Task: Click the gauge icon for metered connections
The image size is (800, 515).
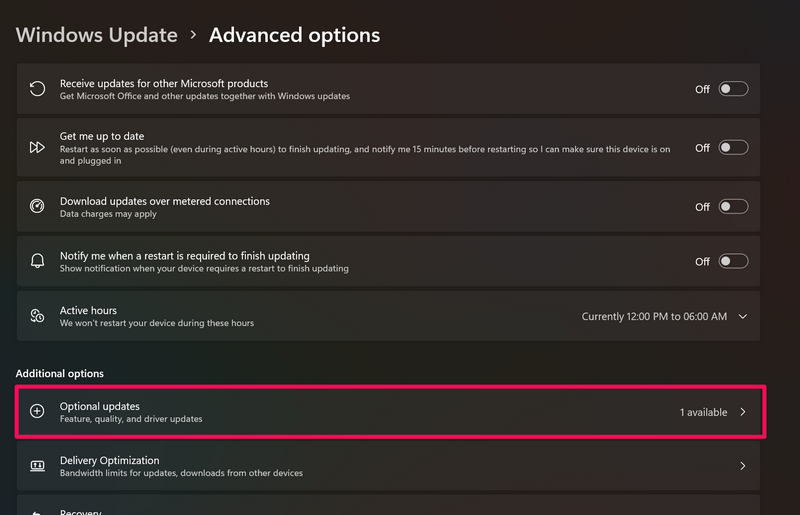Action: coord(37,207)
